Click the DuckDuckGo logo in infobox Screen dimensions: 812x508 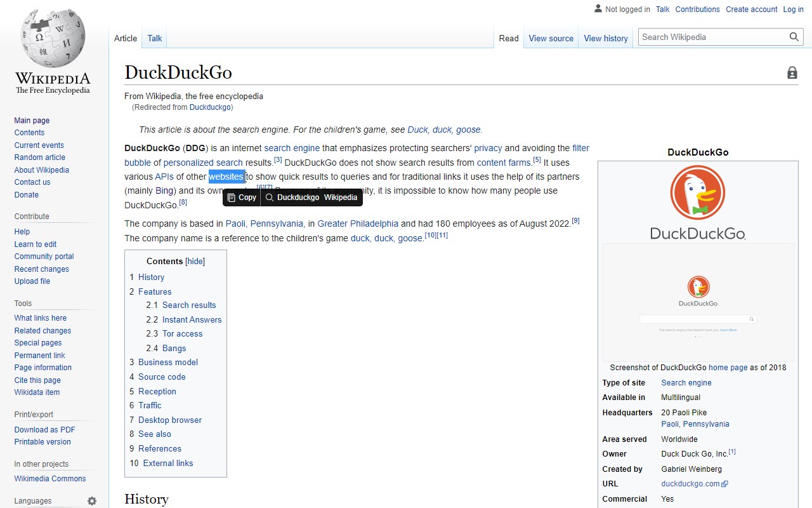click(698, 203)
